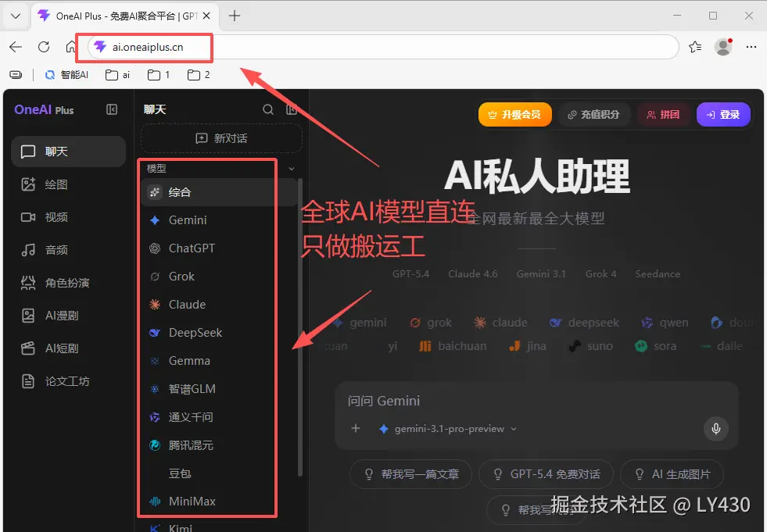This screenshot has height=532, width=767.
Task: Open the browser tab search chevron
Action: pyautogui.click(x=16, y=16)
